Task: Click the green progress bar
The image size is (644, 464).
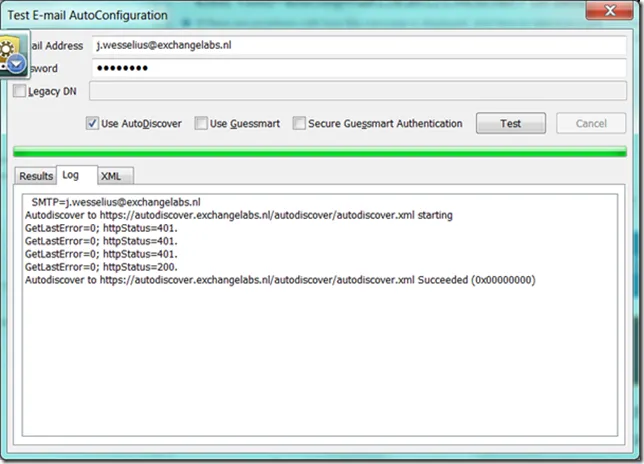Action: click(320, 152)
